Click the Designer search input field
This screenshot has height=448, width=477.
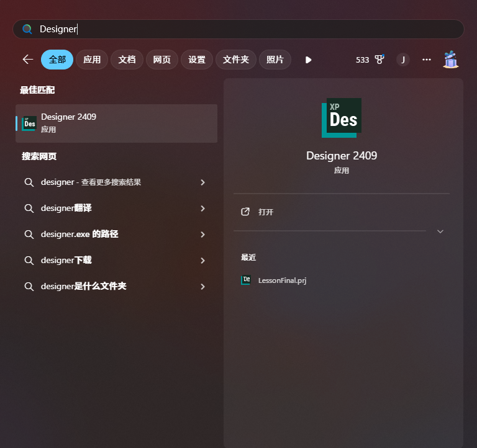coord(238,29)
